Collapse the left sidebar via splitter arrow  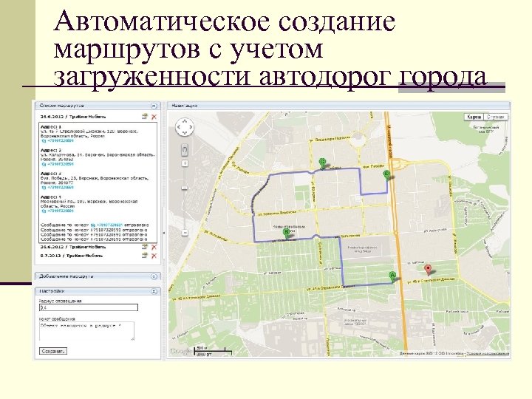[164, 233]
